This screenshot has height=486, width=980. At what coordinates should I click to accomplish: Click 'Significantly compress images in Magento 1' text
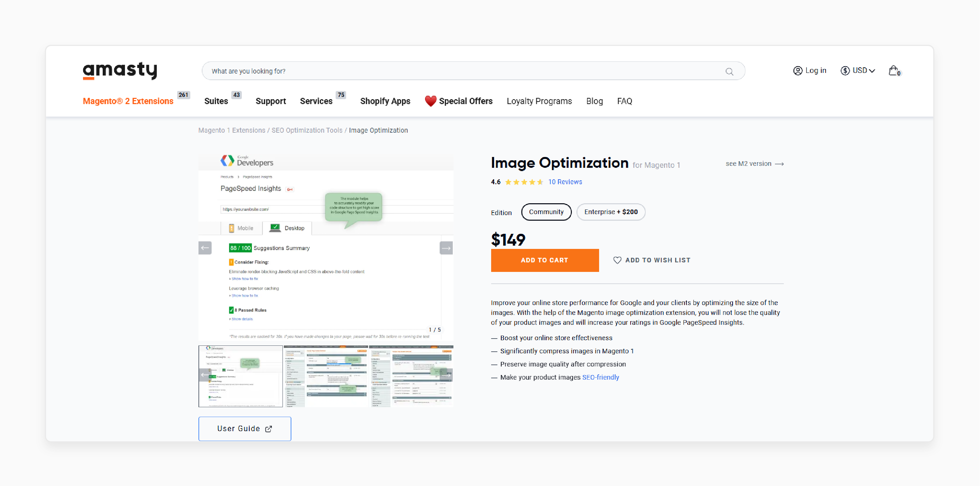(x=567, y=351)
